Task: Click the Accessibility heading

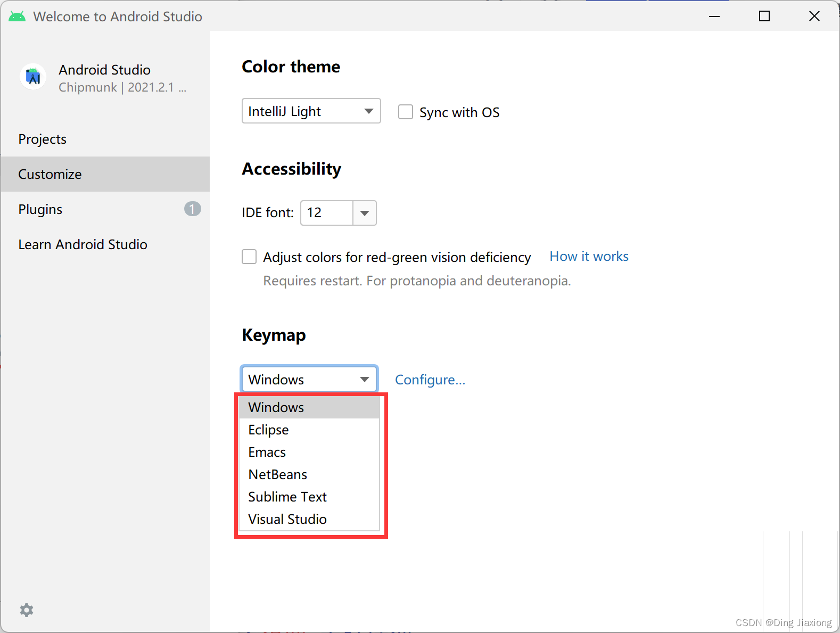Action: click(x=292, y=169)
